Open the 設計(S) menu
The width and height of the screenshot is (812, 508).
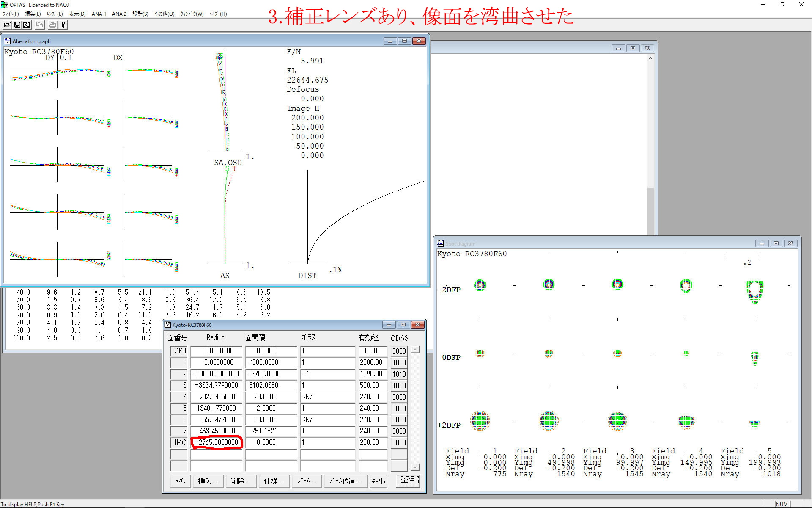point(140,14)
